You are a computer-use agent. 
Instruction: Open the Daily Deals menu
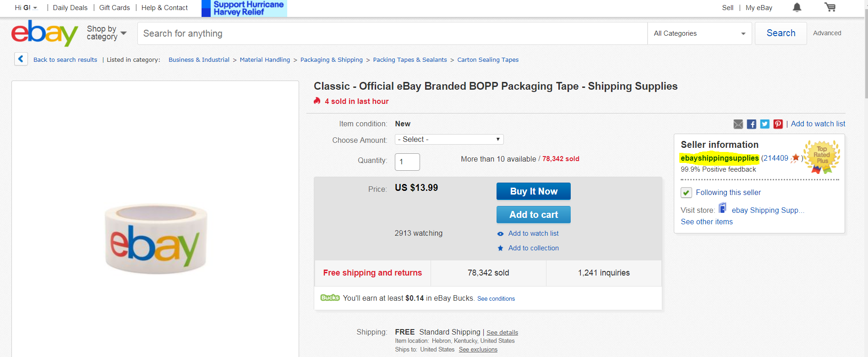pyautogui.click(x=70, y=7)
